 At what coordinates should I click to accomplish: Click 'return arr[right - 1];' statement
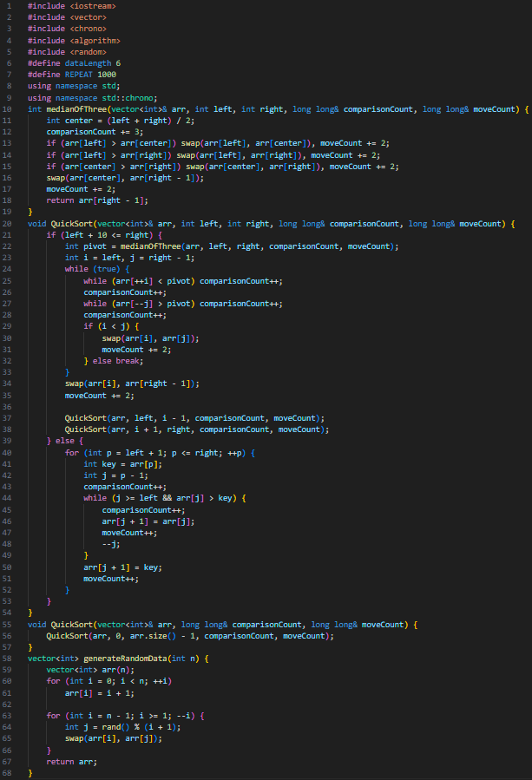click(x=97, y=200)
